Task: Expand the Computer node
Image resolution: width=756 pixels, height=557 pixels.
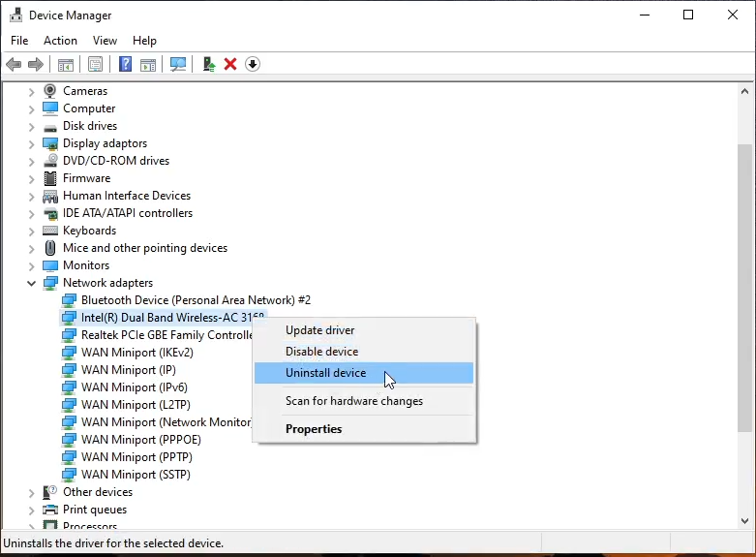Action: [x=31, y=109]
